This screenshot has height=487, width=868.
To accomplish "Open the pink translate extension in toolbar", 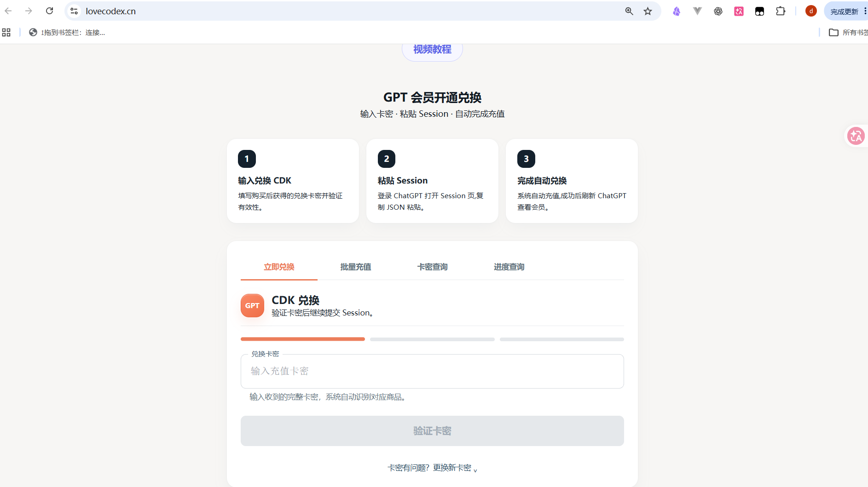I will 739,11.
